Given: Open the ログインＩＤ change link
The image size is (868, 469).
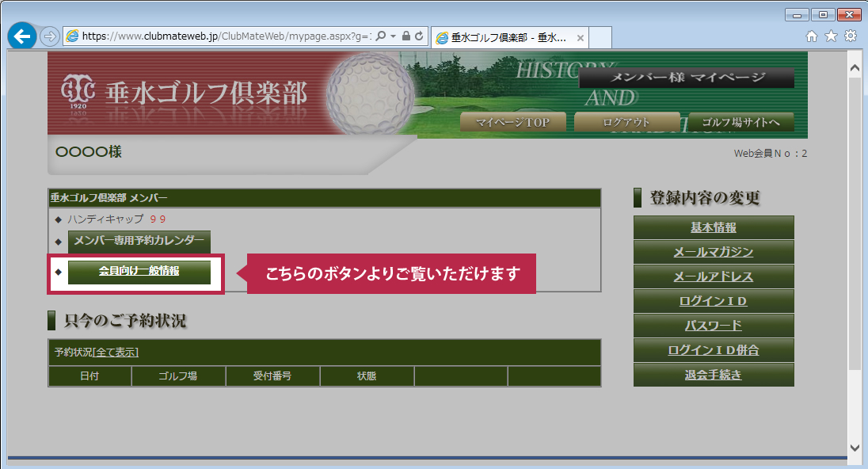Looking at the screenshot, I should [714, 301].
